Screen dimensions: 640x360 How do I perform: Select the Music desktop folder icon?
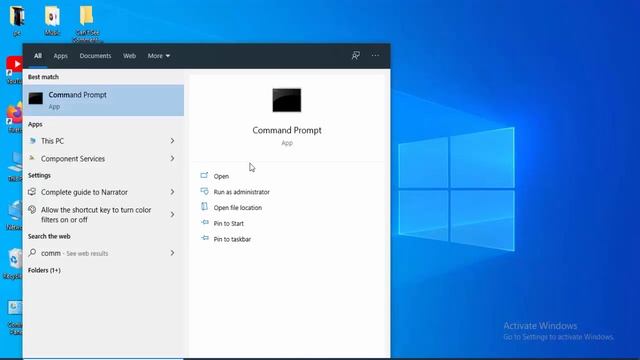[52, 20]
